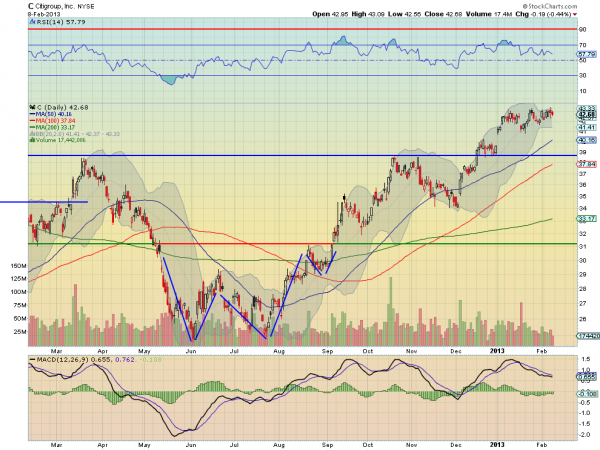Click Jun on the price chart date axis
Screen dimensions: 600x450
[191, 351]
